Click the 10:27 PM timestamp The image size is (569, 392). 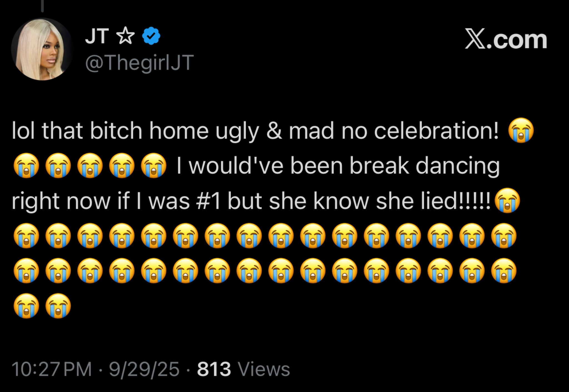coord(52,369)
